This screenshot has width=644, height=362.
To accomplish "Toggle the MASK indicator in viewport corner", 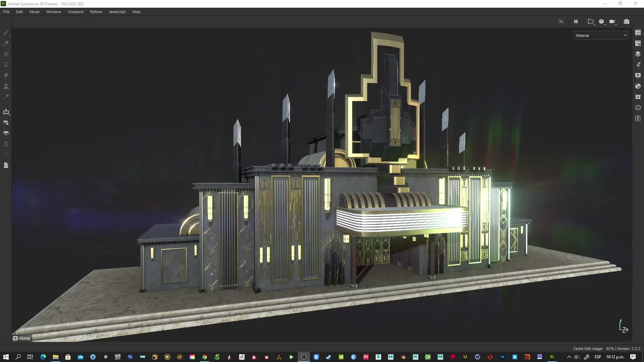I will tap(22, 338).
